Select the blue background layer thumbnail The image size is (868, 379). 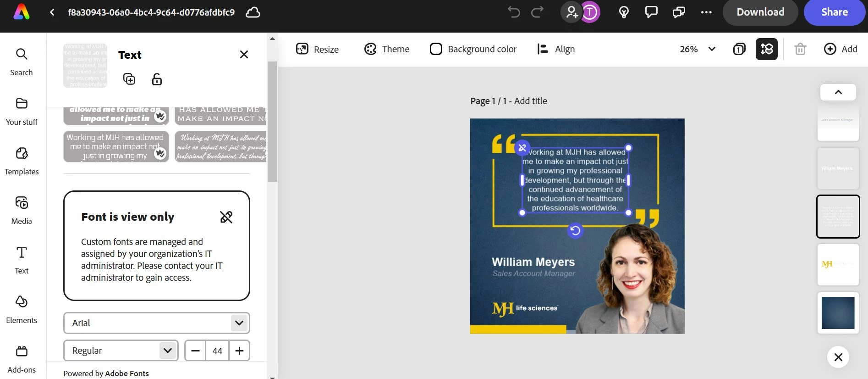pyautogui.click(x=838, y=313)
